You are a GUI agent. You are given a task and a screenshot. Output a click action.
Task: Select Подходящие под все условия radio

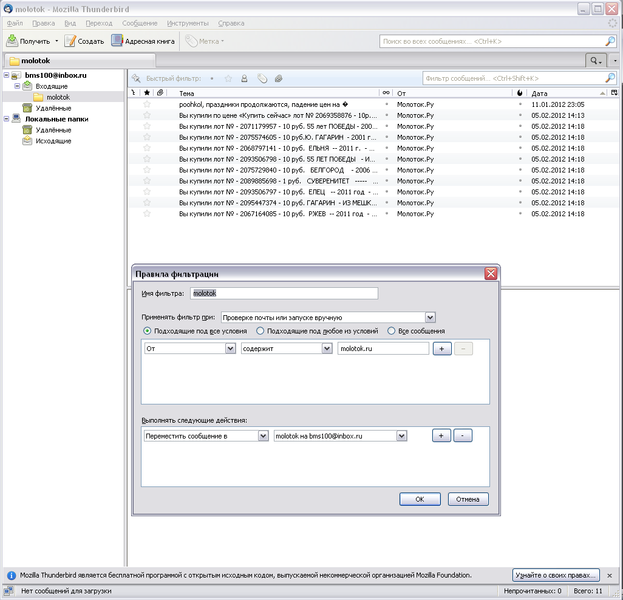(x=147, y=331)
